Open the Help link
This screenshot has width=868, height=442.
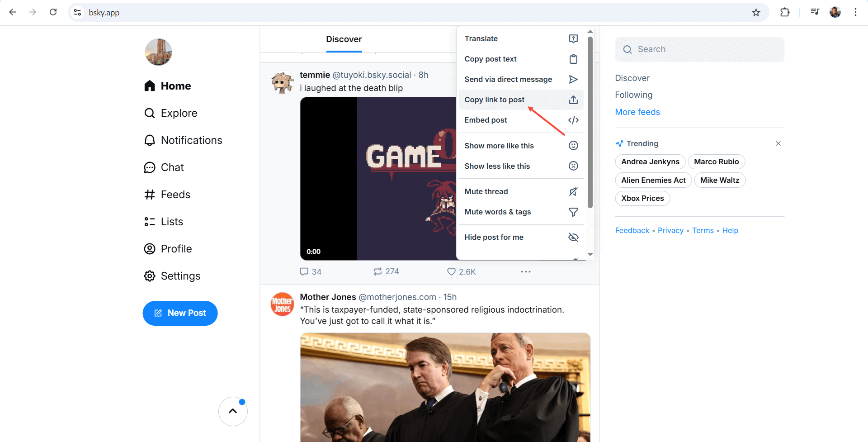(x=730, y=231)
